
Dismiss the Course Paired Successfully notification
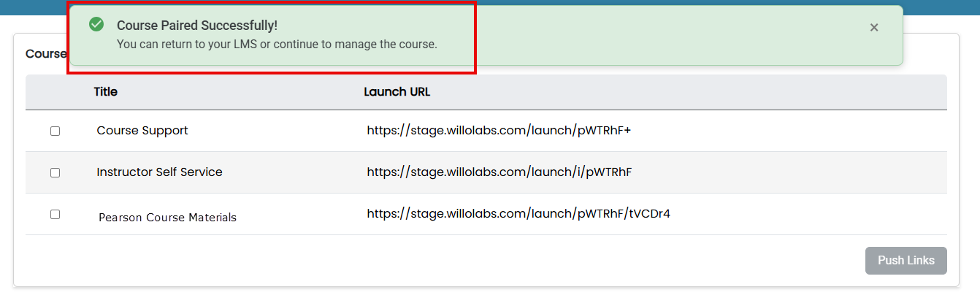(874, 27)
